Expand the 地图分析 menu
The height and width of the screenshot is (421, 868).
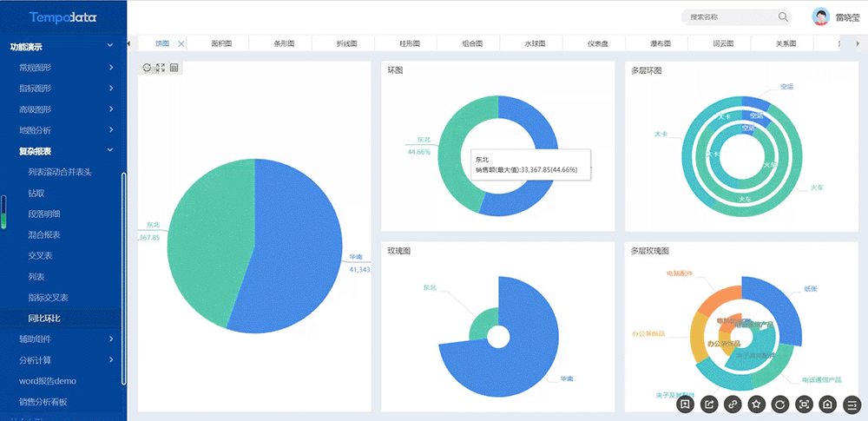point(111,130)
